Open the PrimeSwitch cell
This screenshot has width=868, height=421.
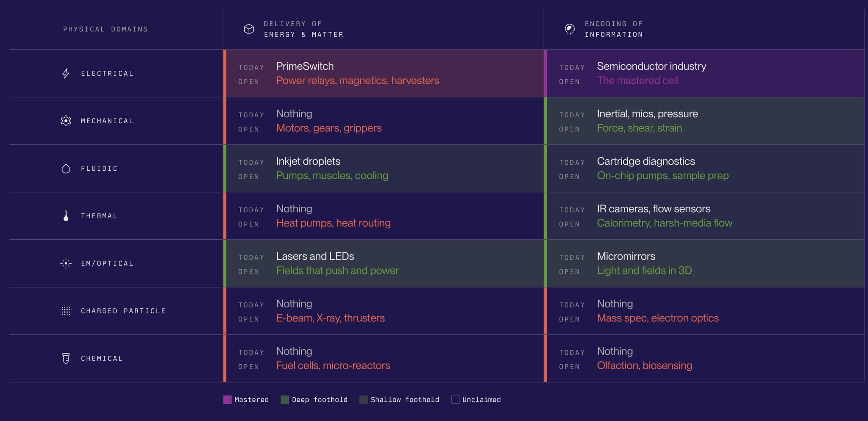coord(383,73)
